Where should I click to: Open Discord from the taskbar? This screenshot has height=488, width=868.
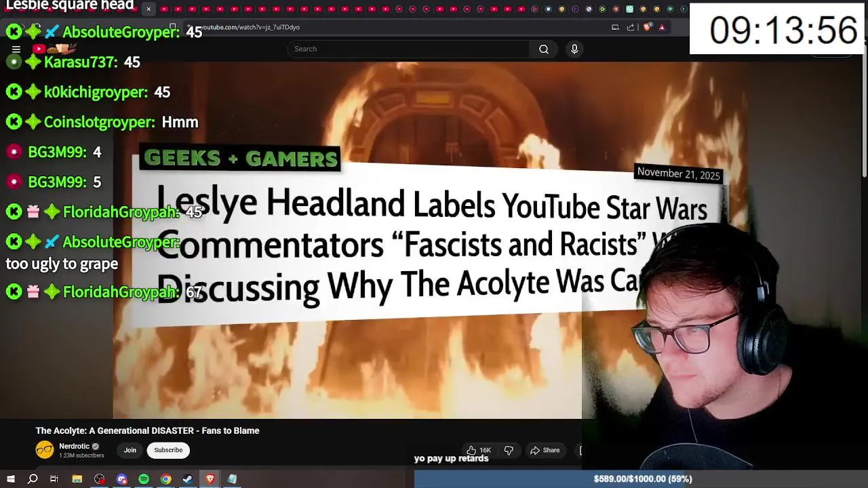(x=122, y=479)
